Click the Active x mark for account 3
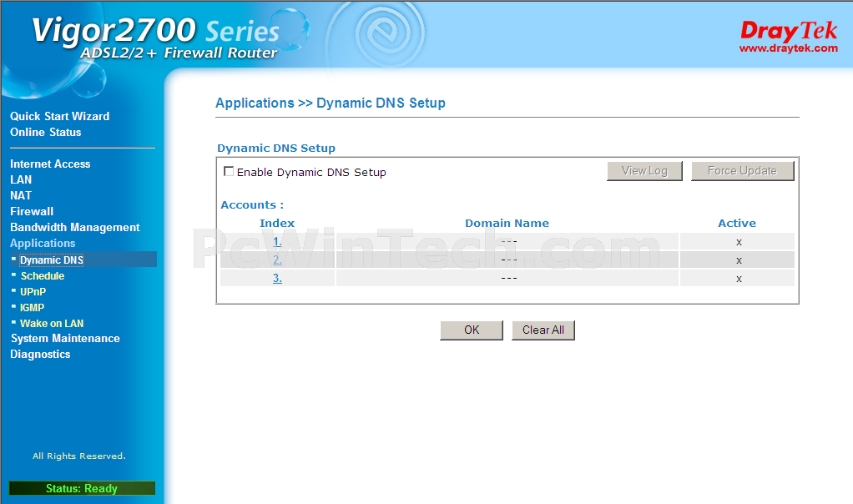 point(739,279)
